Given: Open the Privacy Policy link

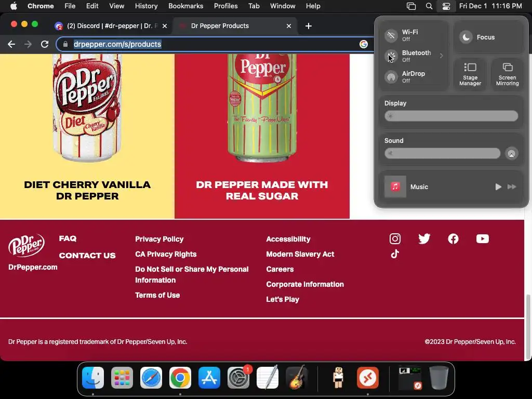Looking at the screenshot, I should pos(159,239).
